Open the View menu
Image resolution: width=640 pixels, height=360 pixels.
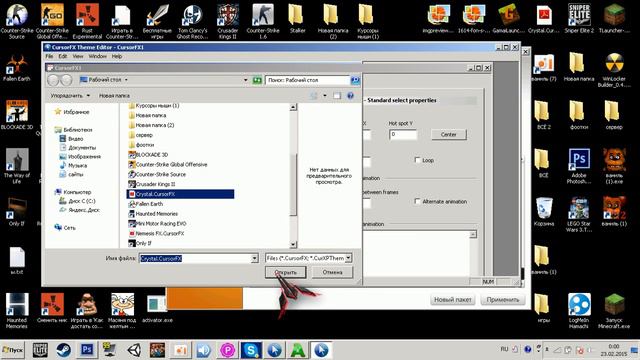78,56
